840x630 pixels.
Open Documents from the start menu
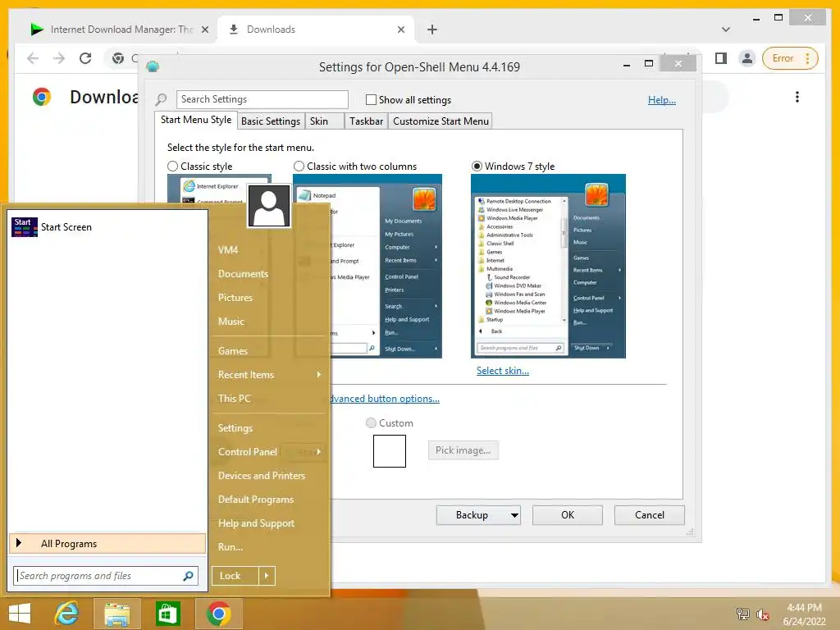[243, 274]
